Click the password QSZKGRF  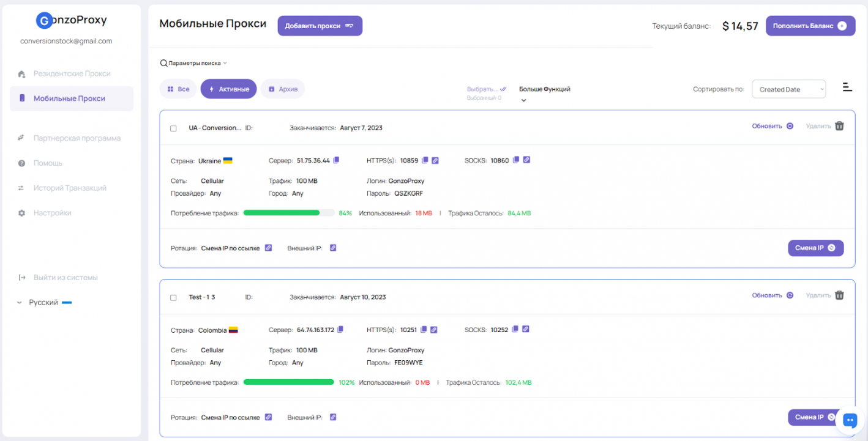pyautogui.click(x=408, y=193)
